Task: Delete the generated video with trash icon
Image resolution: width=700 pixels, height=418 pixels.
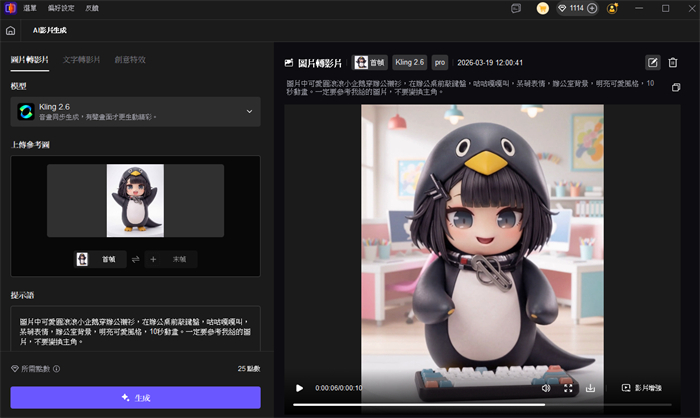Action: pos(673,63)
